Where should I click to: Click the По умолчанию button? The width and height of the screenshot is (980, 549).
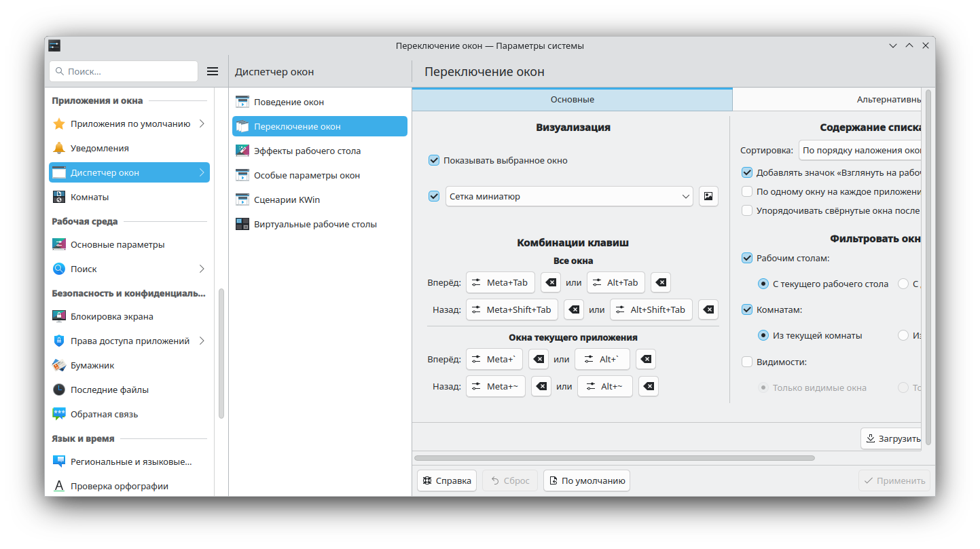tap(587, 480)
